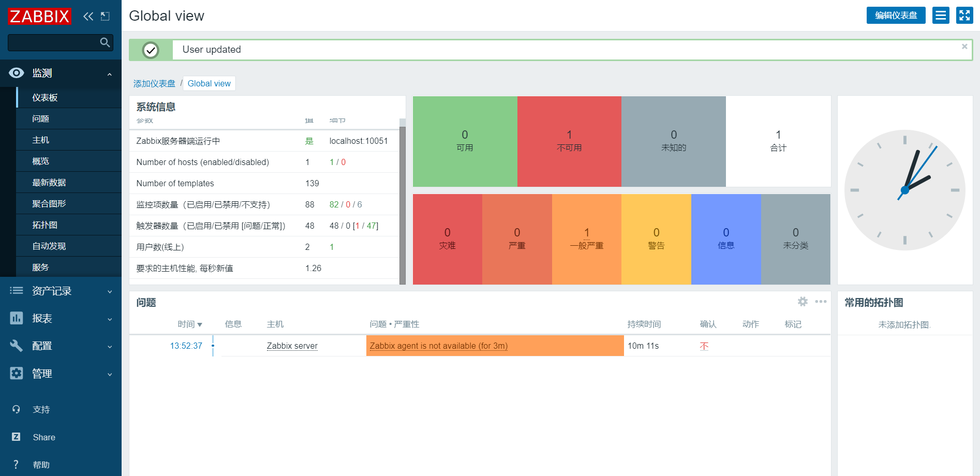Click the 编辑仪表盘 button
Image resolution: width=980 pixels, height=476 pixels.
click(x=896, y=15)
